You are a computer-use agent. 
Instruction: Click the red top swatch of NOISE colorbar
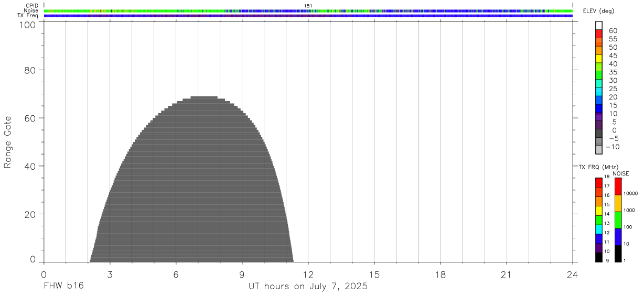[x=618, y=186]
